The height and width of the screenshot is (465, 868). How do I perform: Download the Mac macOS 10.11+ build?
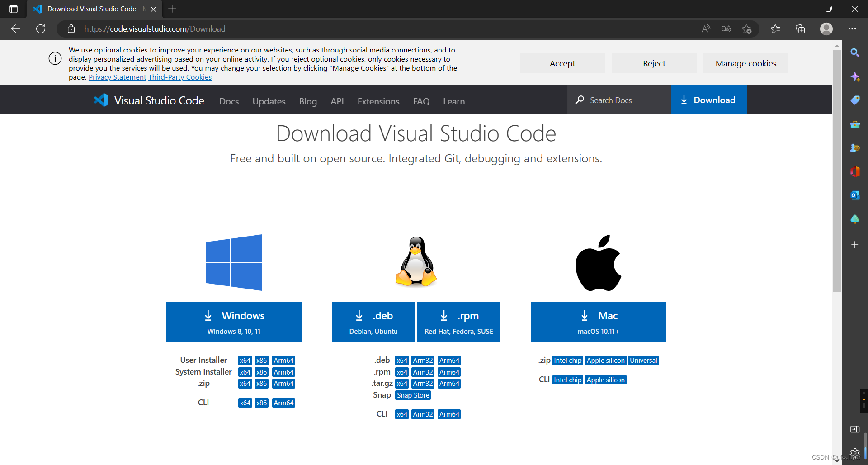[599, 322]
